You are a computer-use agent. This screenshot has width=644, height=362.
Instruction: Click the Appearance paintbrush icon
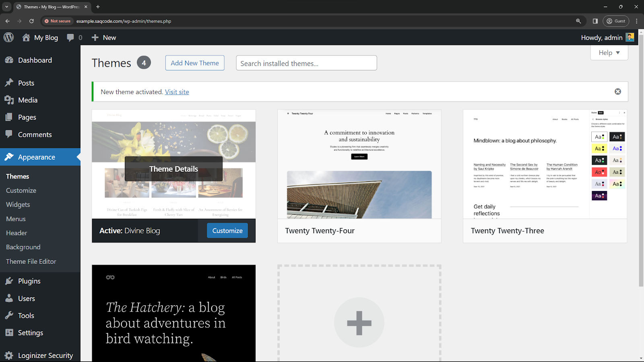click(x=9, y=157)
